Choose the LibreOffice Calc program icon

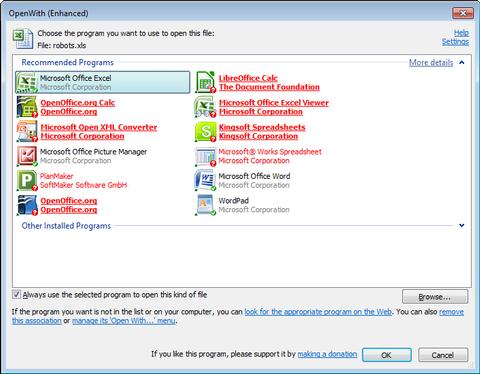[206, 82]
